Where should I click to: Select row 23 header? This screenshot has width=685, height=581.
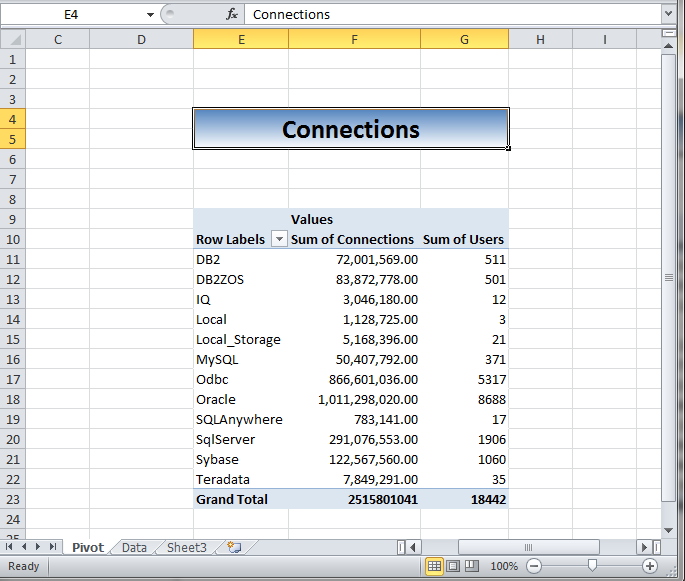tap(13, 499)
